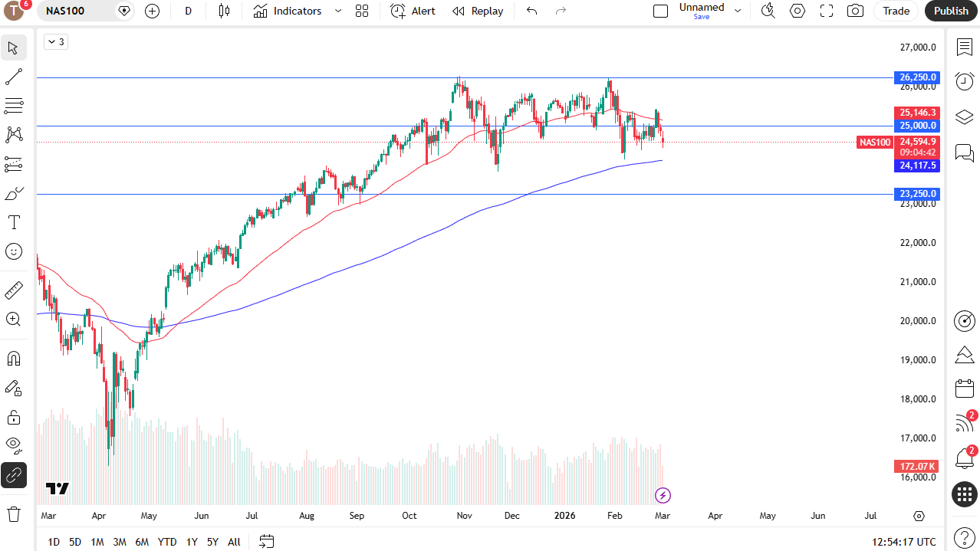Open time axis settings gear
This screenshot has height=551, width=980.
tap(919, 516)
